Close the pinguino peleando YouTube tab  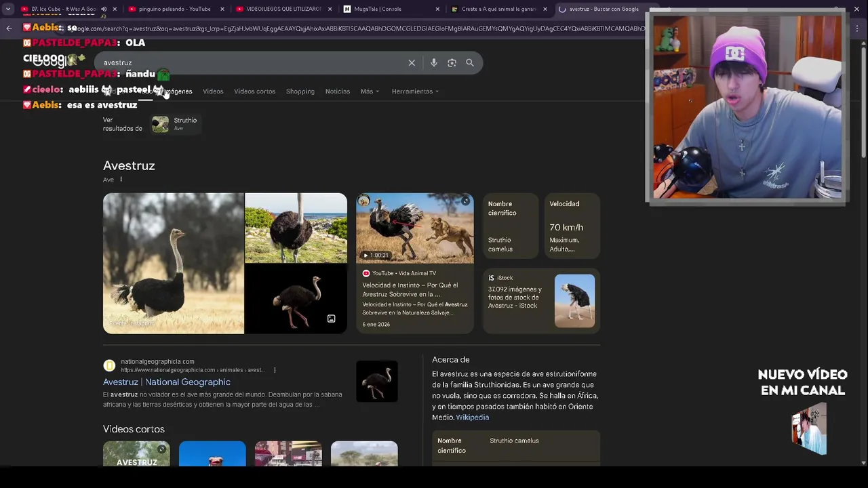pos(222,9)
